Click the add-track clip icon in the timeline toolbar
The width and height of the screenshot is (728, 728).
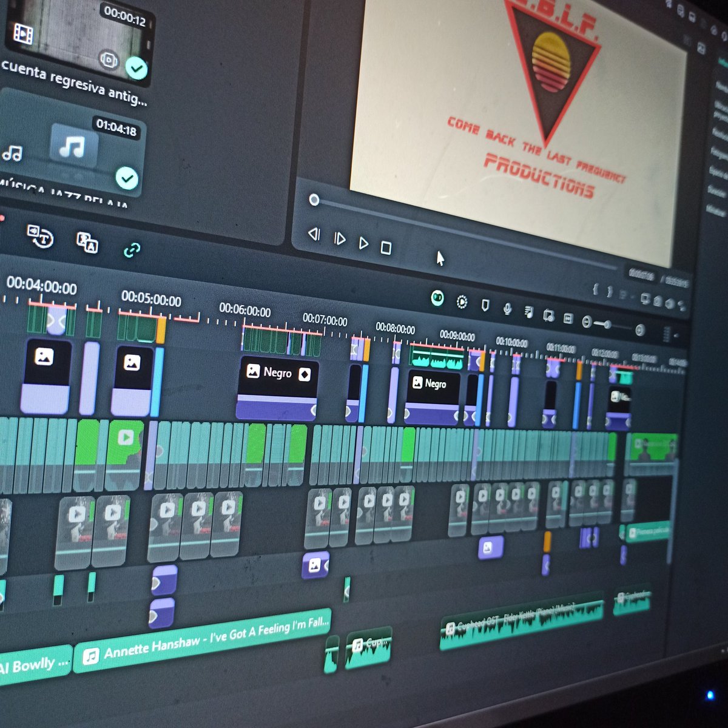548,315
